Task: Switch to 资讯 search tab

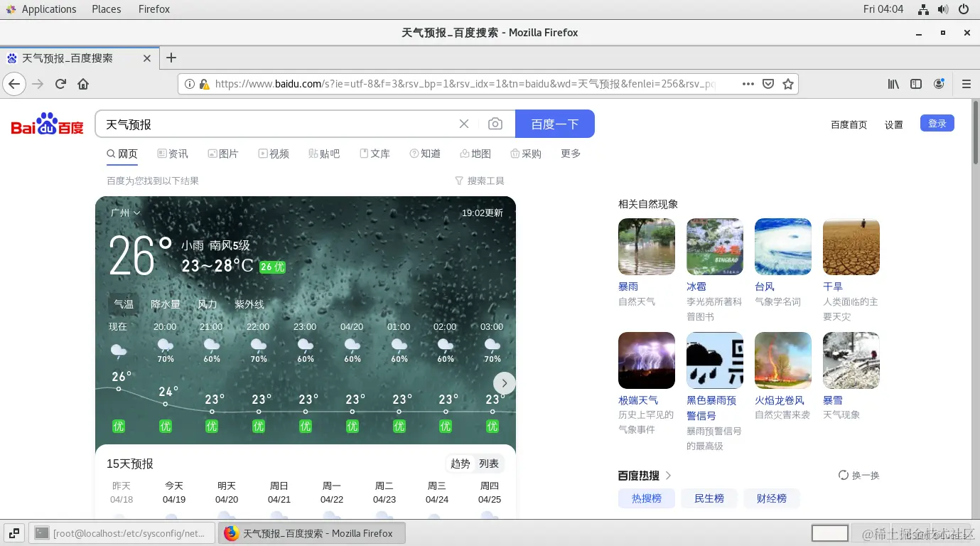Action: (173, 154)
